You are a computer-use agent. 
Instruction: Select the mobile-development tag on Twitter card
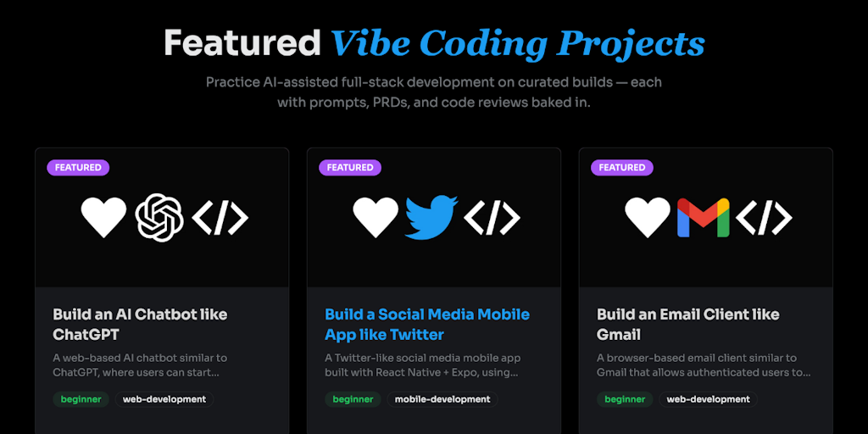pos(442,399)
